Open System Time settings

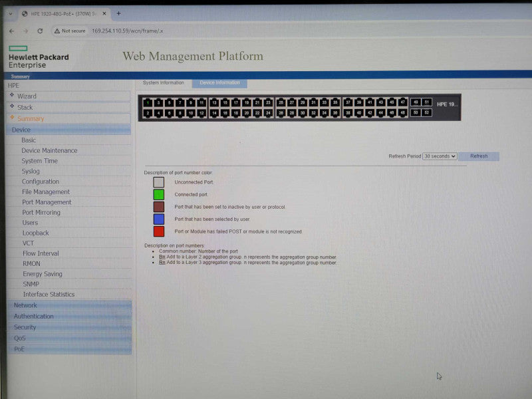point(40,161)
